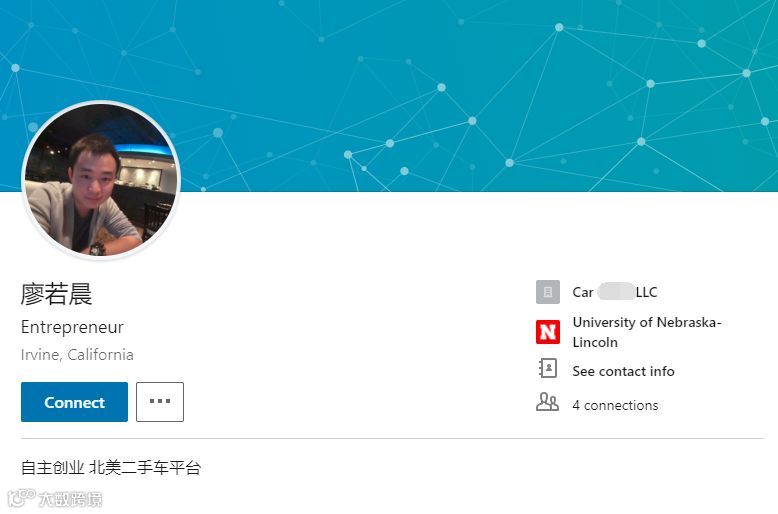Click the word Lincoln under university name
This screenshot has width=778, height=514.
[x=595, y=342]
